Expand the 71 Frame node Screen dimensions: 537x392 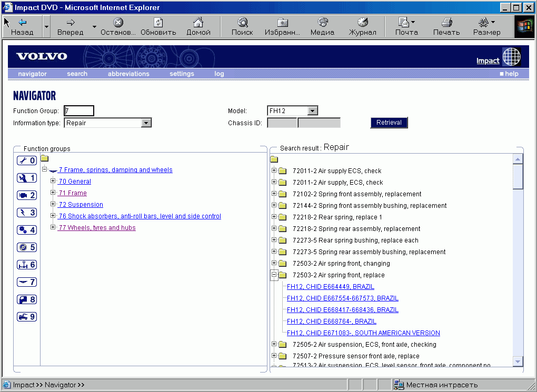53,193
